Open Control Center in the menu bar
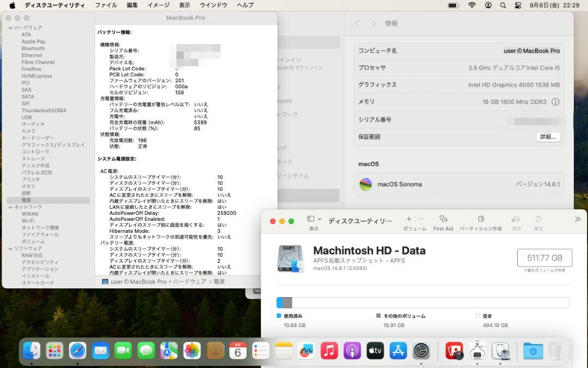Screen dimensions: 588x368 (x=518, y=5)
